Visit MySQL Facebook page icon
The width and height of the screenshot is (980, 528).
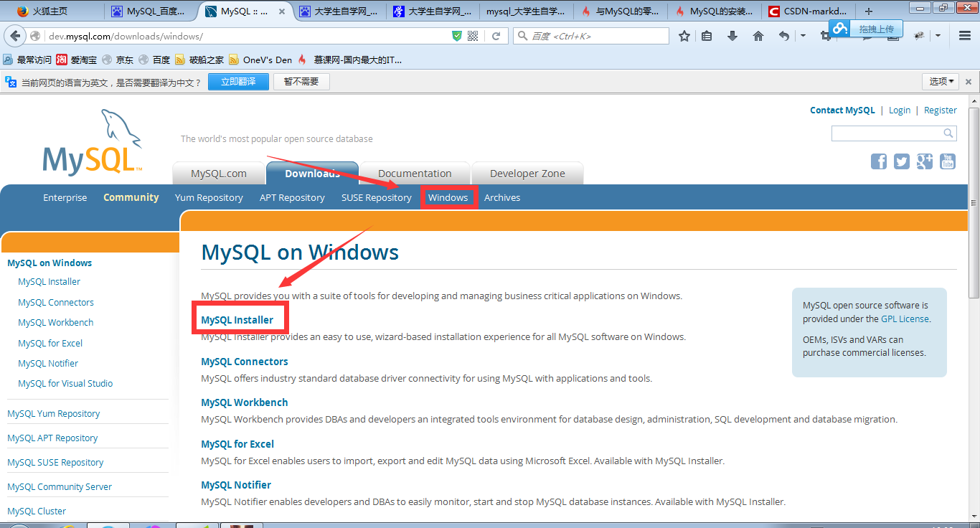pyautogui.click(x=879, y=161)
